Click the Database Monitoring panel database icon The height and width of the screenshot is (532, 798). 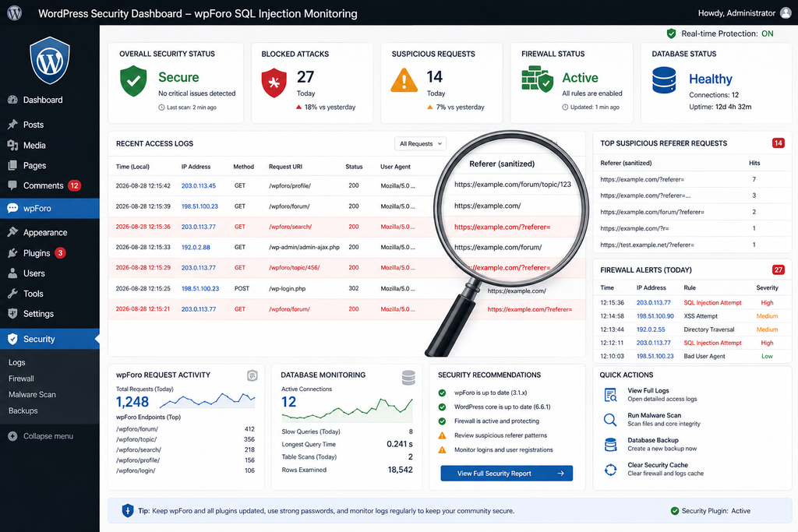click(x=408, y=377)
